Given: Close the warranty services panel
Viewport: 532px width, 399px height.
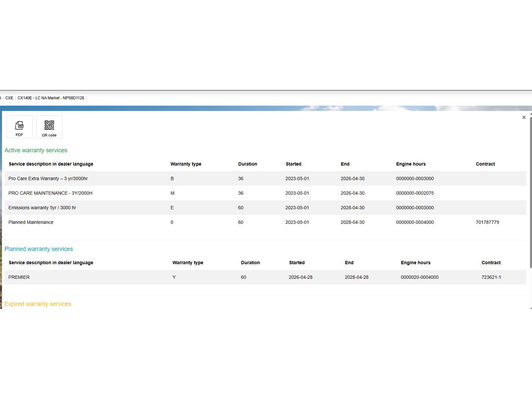Looking at the screenshot, I should (523, 117).
